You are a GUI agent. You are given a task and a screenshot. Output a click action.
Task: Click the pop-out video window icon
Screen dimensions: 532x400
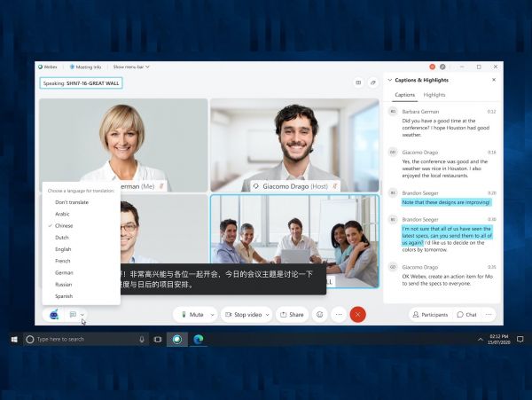(x=373, y=82)
